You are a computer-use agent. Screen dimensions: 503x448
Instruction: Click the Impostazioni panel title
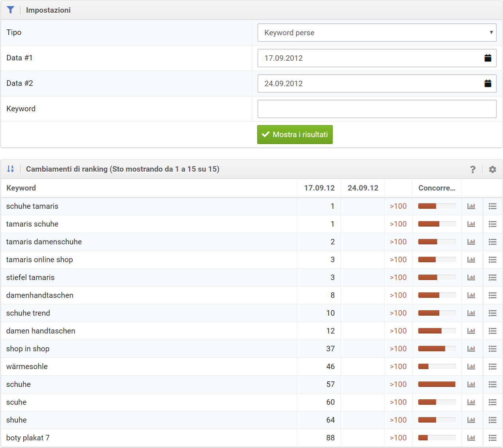(48, 10)
